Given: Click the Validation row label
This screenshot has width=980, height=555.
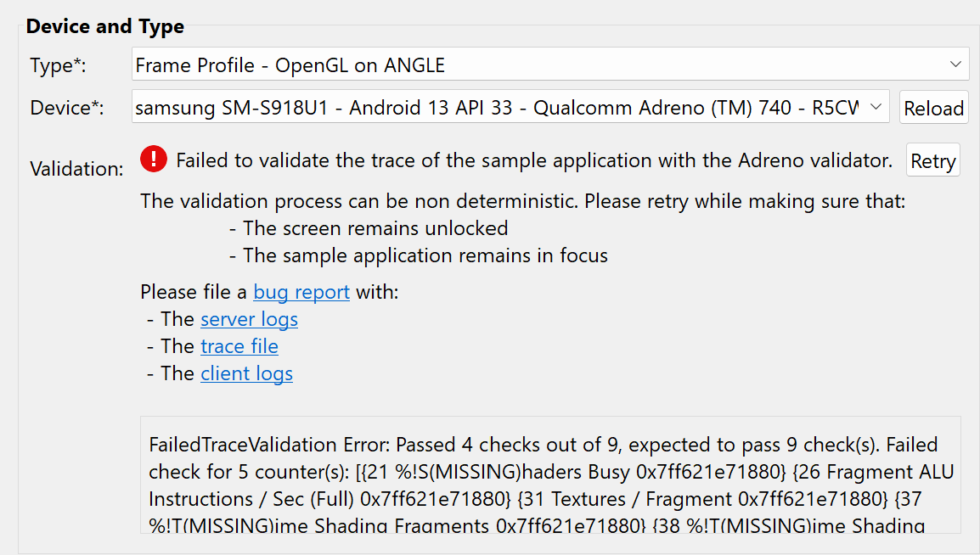Looking at the screenshot, I should pyautogui.click(x=76, y=168).
